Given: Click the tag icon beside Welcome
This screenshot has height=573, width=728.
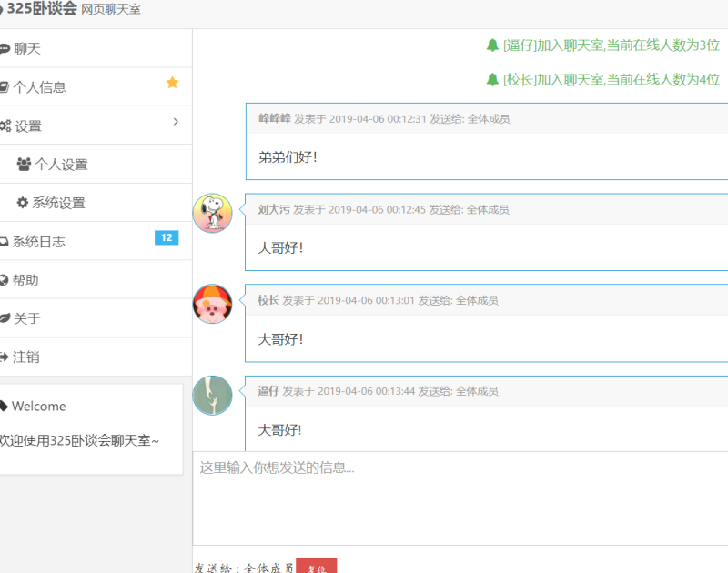Looking at the screenshot, I should [4, 406].
